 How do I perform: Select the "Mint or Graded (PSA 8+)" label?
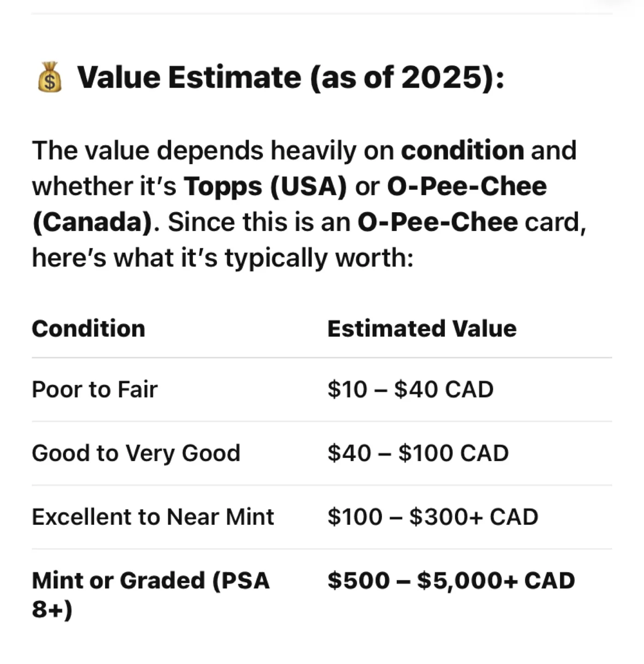[x=150, y=581]
